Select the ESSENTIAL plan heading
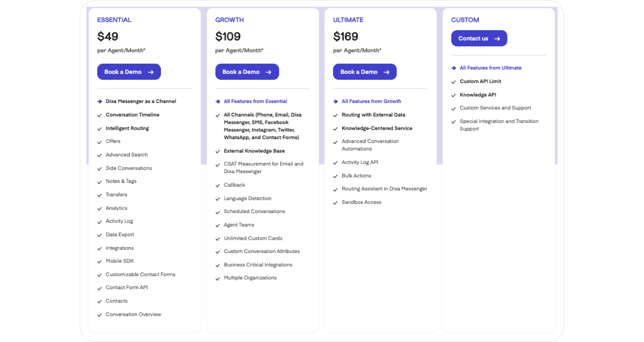The height and width of the screenshot is (342, 644). 114,20
